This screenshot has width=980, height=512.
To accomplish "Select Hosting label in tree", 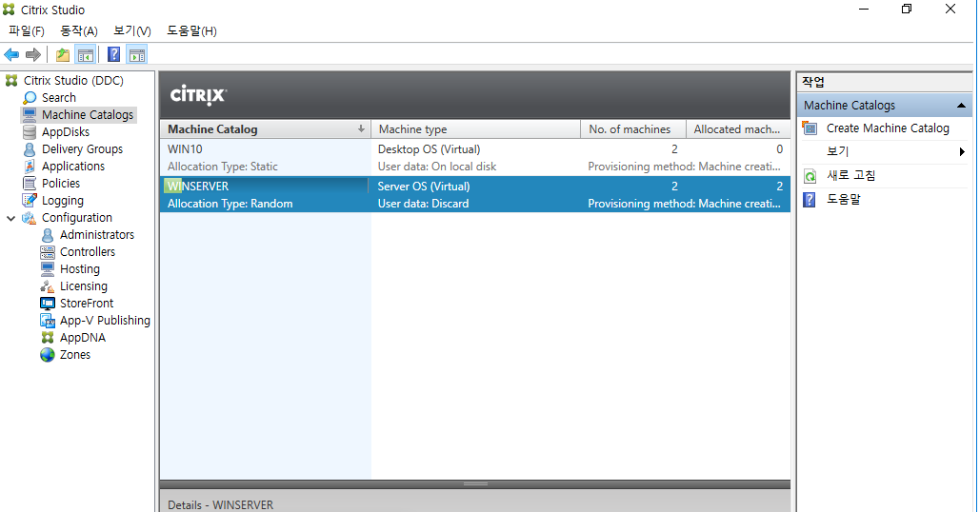I will click(x=79, y=269).
